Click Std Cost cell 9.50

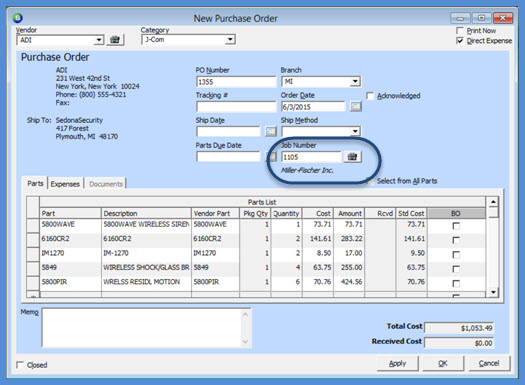(411, 253)
